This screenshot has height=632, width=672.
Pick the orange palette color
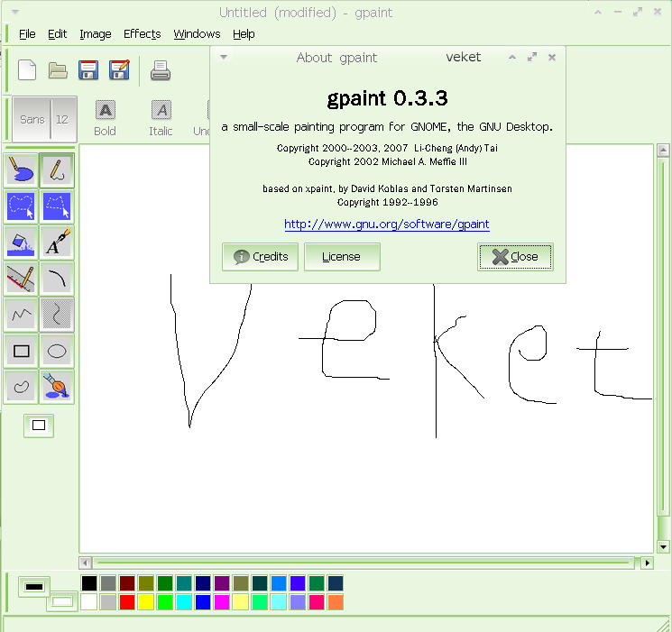pos(336,602)
